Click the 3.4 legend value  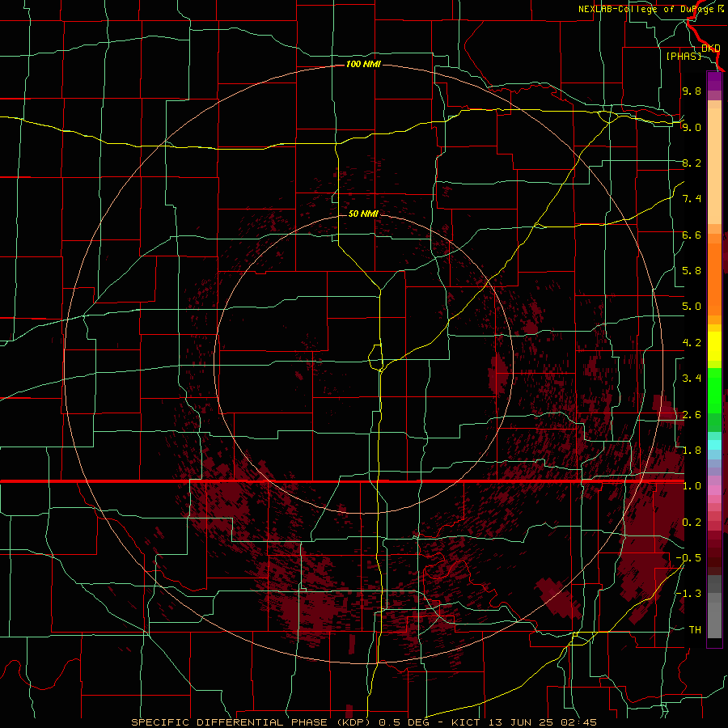coord(692,379)
